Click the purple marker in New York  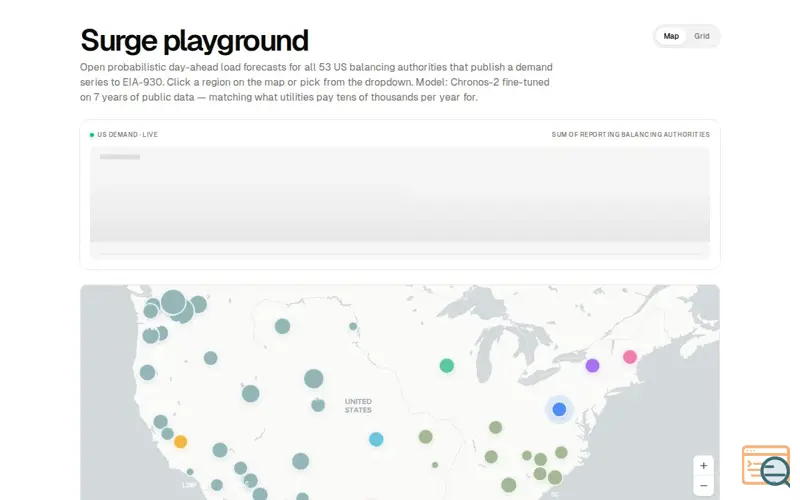tap(592, 365)
